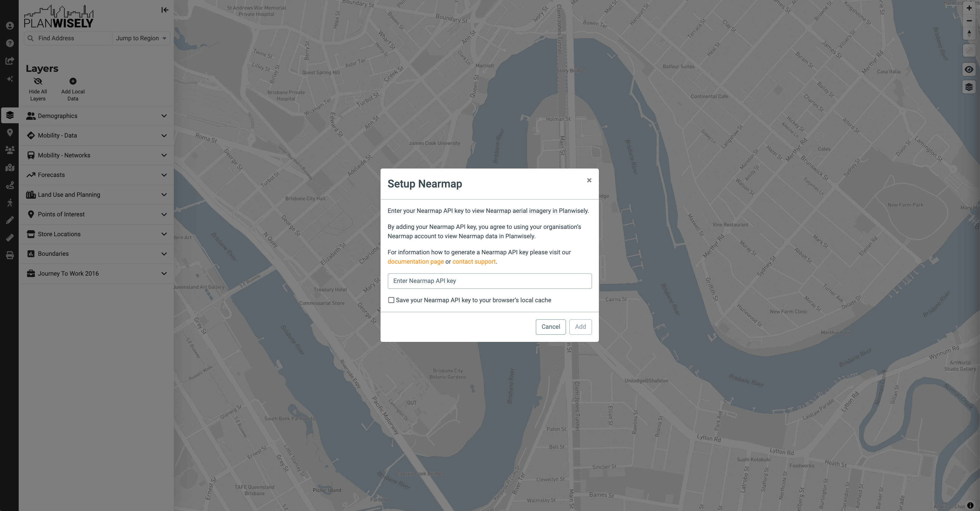Image resolution: width=980 pixels, height=511 pixels.
Task: Click the People/Groups icon in sidebar
Action: [9, 150]
